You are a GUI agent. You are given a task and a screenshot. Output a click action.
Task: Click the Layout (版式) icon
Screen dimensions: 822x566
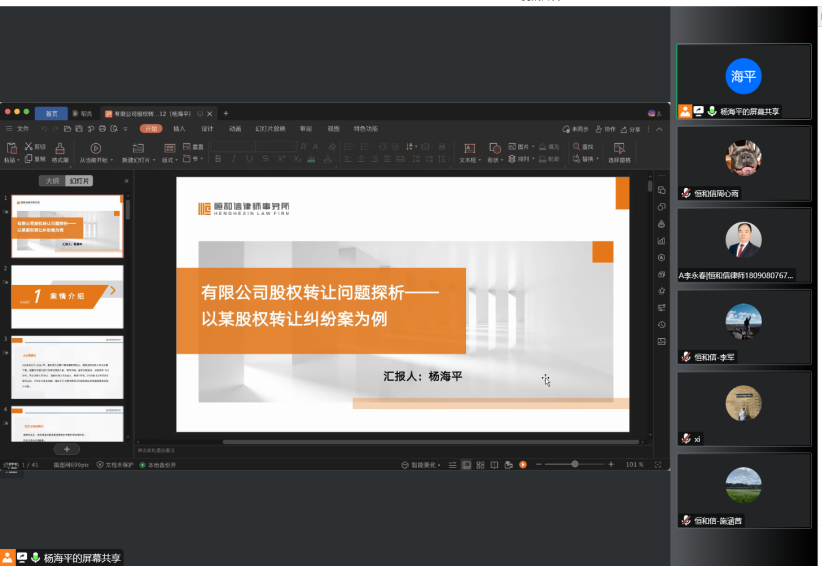(x=169, y=148)
